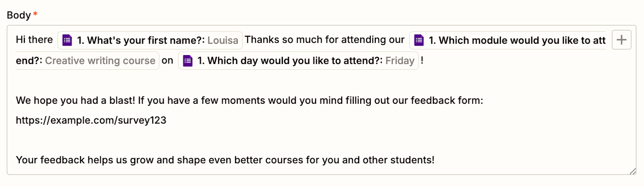
Task: Click the "Thanks so much for attending our" text
Action: (324, 40)
